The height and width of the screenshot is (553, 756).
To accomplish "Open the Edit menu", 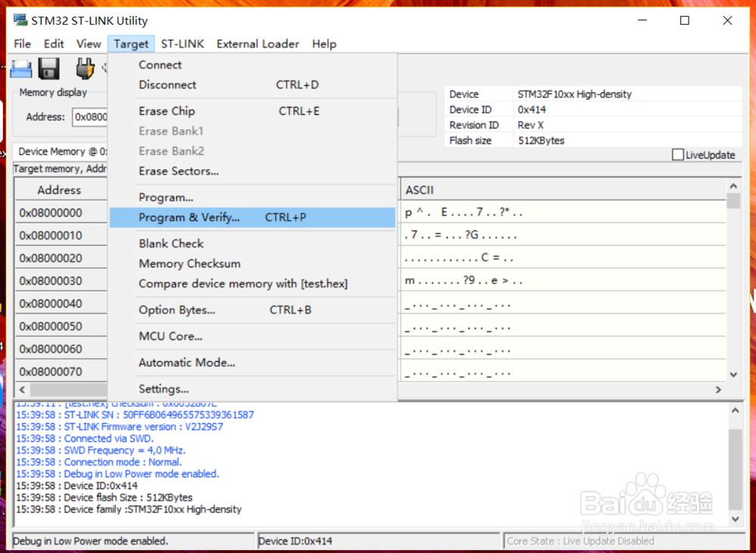I will (54, 44).
